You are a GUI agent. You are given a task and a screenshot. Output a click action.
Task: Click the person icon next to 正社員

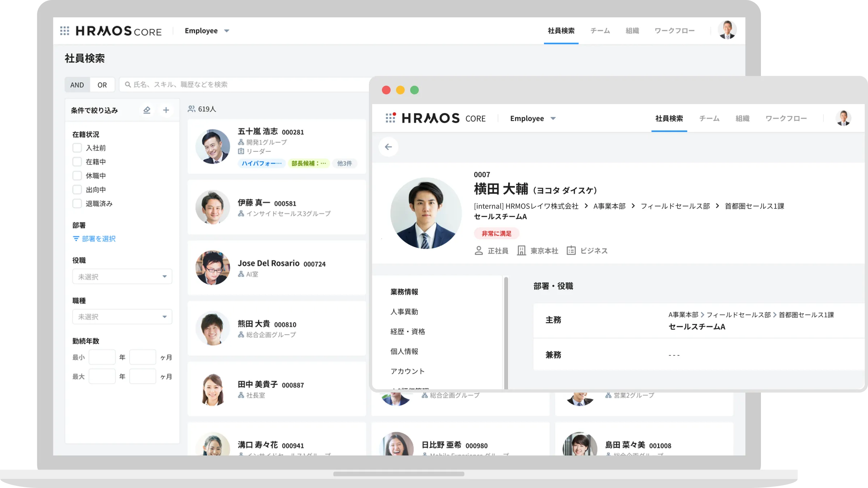click(x=480, y=251)
